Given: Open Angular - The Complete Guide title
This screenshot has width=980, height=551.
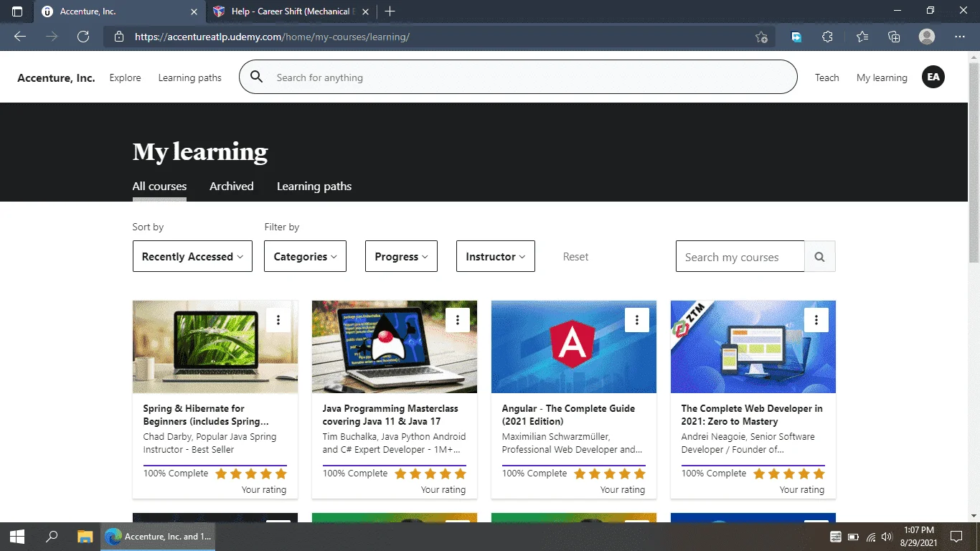Looking at the screenshot, I should 568,415.
